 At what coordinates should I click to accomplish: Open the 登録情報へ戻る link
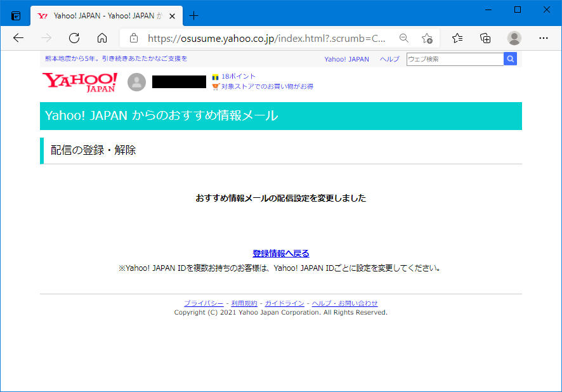click(280, 254)
